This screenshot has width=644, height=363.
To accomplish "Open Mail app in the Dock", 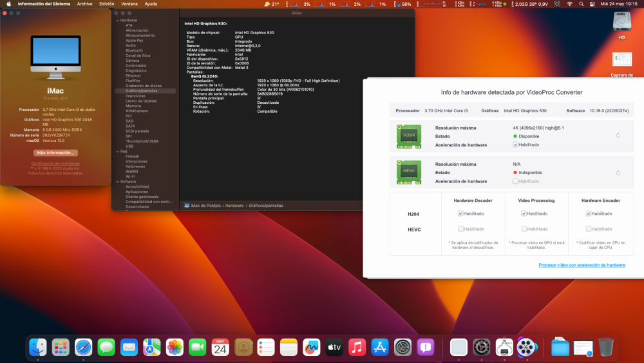I will click(129, 348).
